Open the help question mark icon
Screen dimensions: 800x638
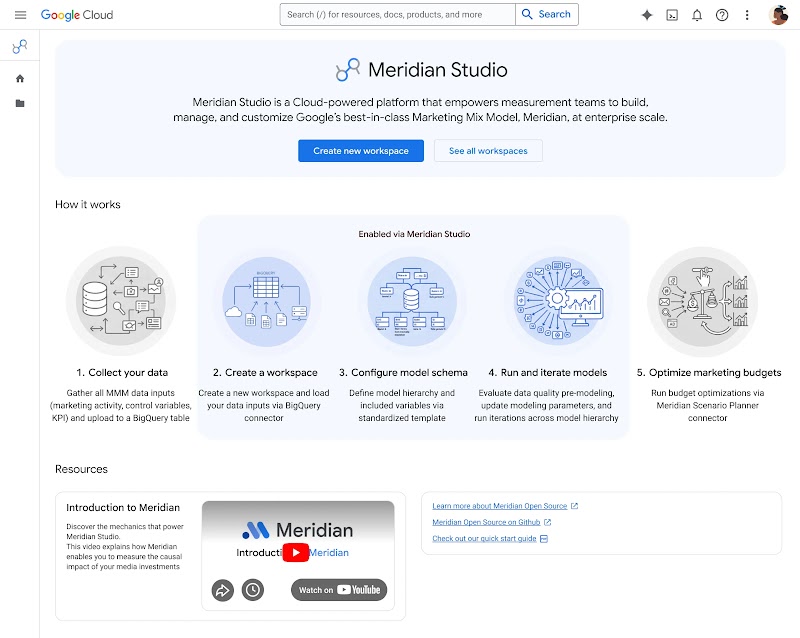coord(722,15)
